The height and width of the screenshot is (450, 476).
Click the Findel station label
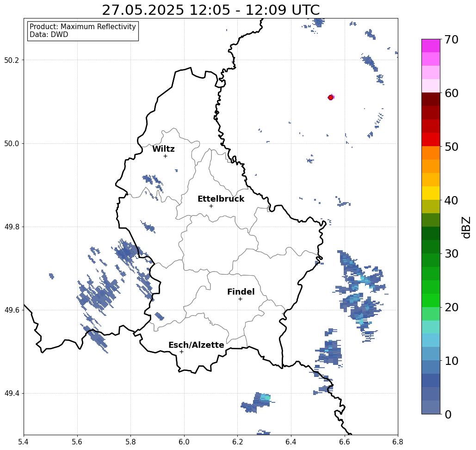(241, 292)
